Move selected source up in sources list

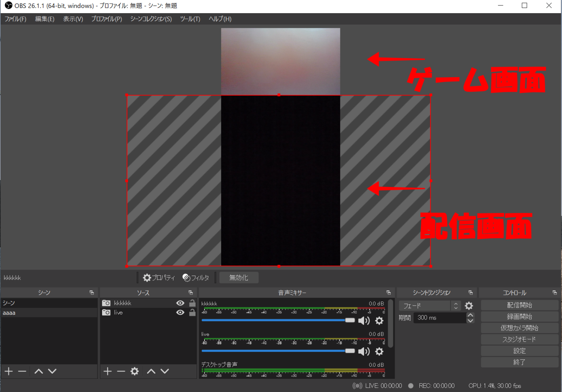pos(151,371)
